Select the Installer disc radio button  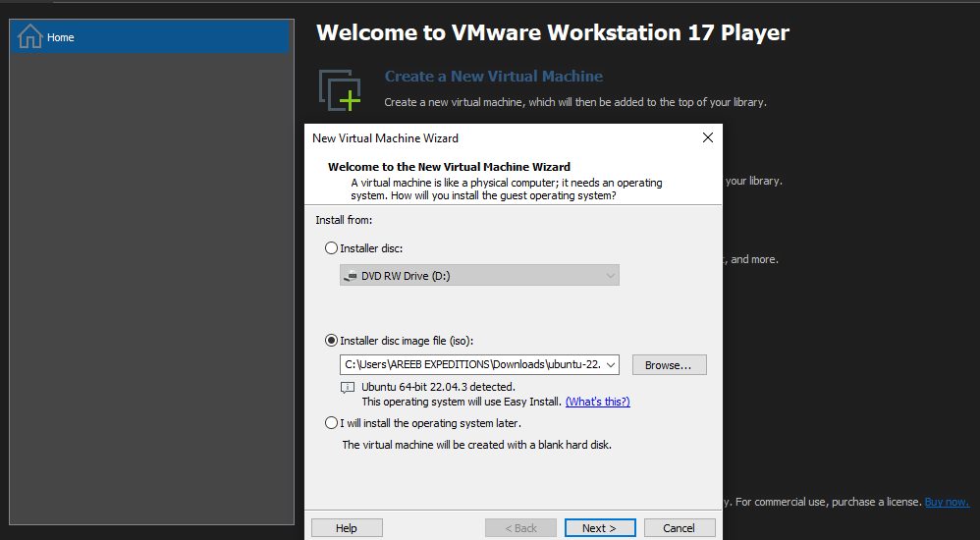click(331, 248)
